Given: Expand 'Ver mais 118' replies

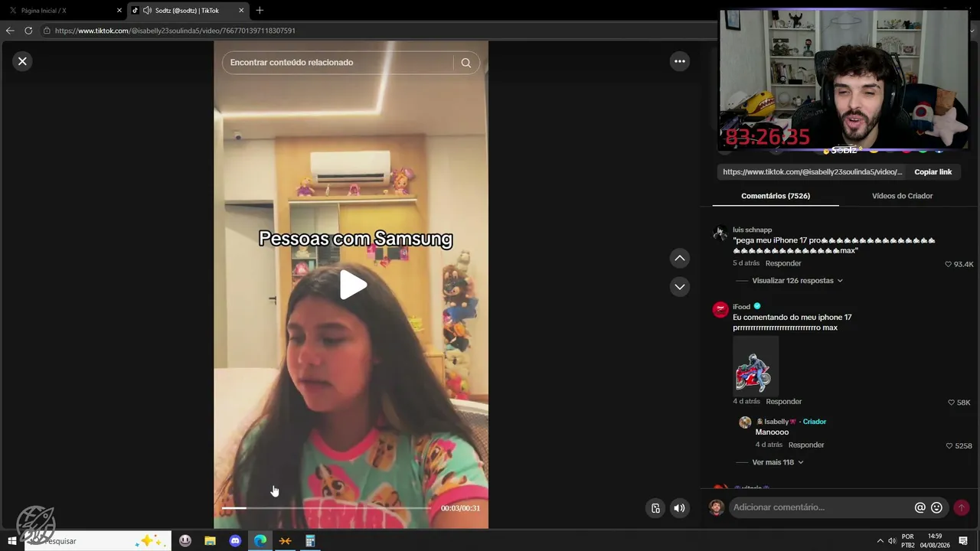Looking at the screenshot, I should click(778, 462).
